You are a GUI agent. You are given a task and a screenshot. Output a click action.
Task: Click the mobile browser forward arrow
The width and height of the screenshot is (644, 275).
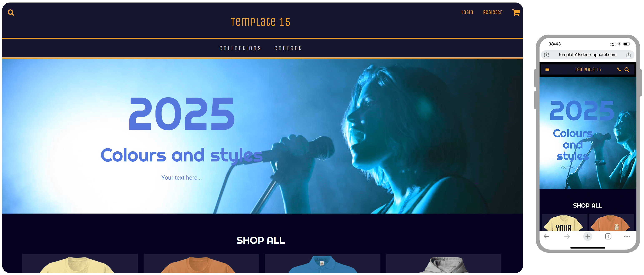click(x=567, y=236)
